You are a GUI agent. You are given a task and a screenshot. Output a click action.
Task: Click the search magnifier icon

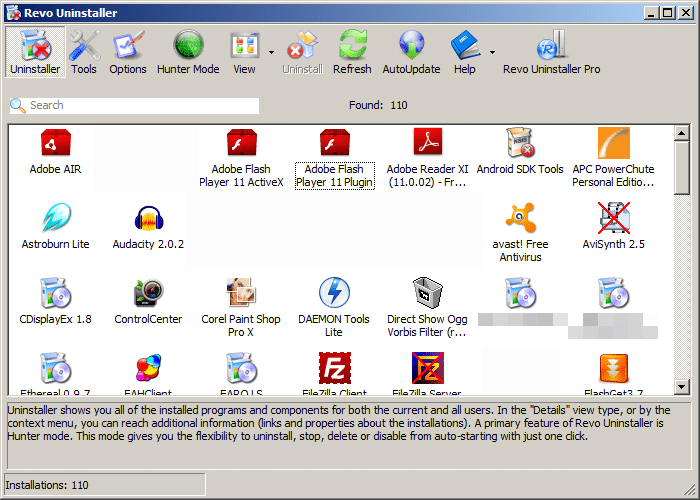[18, 106]
